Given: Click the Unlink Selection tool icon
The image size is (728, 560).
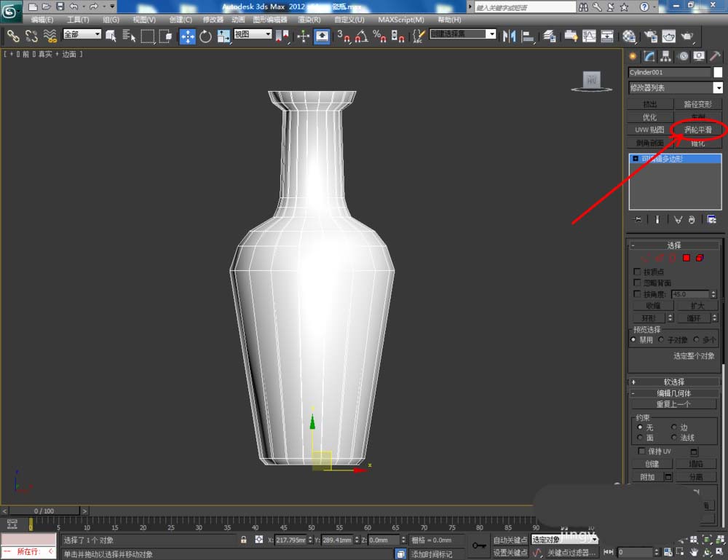Looking at the screenshot, I should [31, 36].
